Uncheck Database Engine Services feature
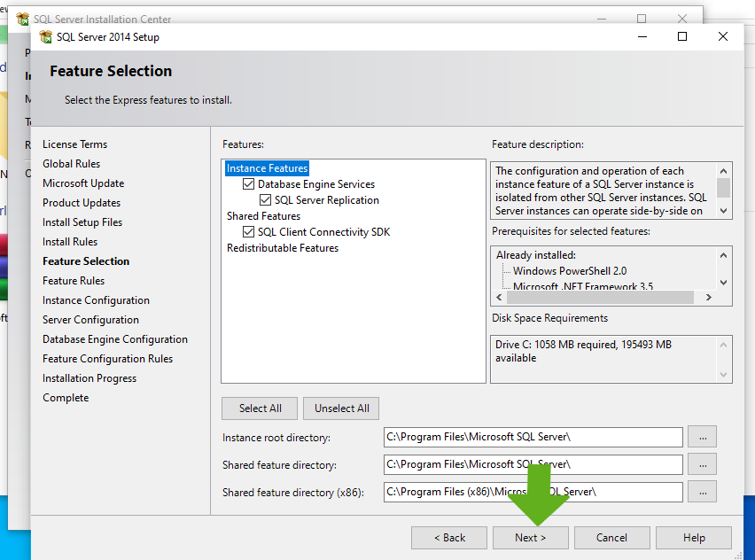This screenshot has width=755, height=560. tap(249, 184)
